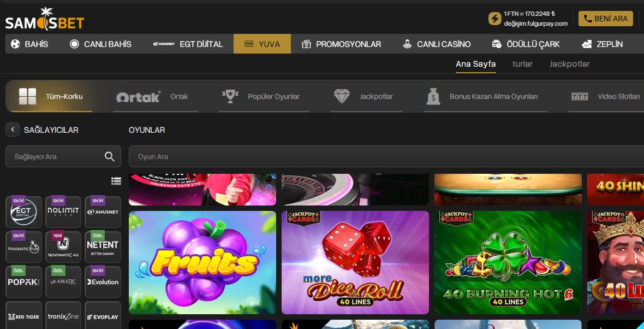Click the Oyun Ara game search field
Viewport: 644px width, 329px height.
click(x=382, y=157)
